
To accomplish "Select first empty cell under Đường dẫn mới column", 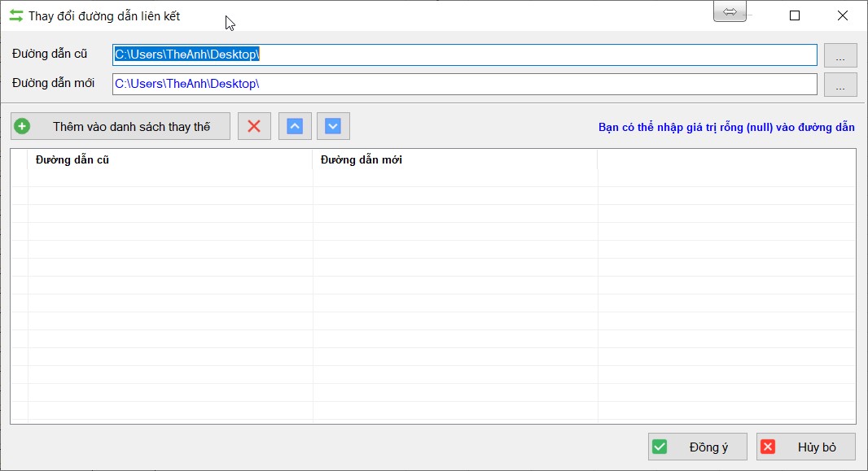I will click(x=455, y=178).
